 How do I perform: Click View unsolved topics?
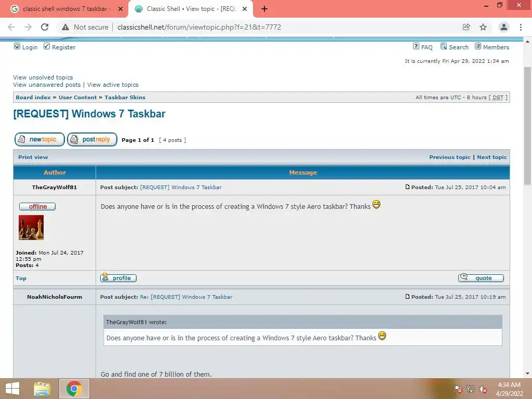tap(43, 77)
